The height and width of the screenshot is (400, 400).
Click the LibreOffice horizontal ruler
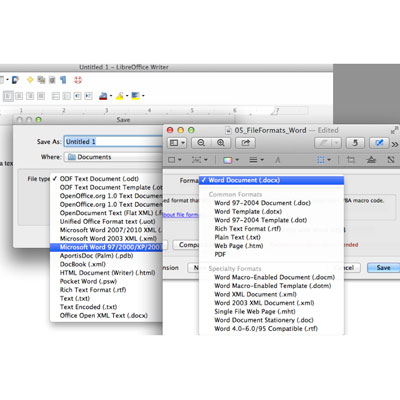pos(153,110)
